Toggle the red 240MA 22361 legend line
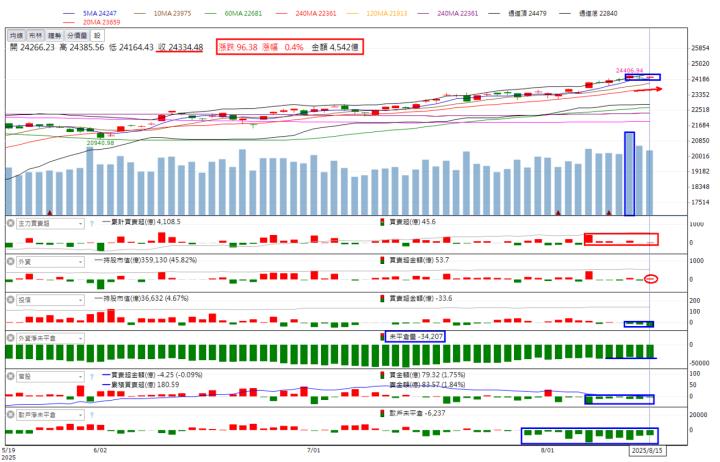 pos(305,13)
